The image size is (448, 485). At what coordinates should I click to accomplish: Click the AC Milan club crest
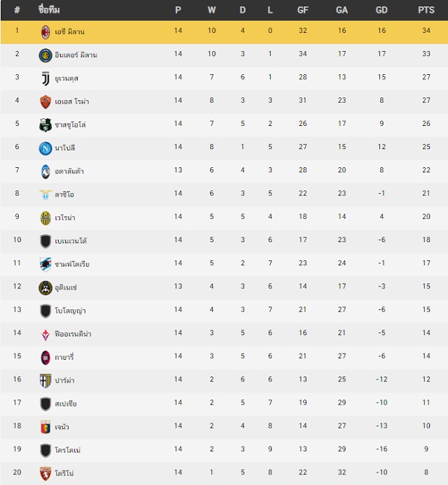click(x=45, y=32)
